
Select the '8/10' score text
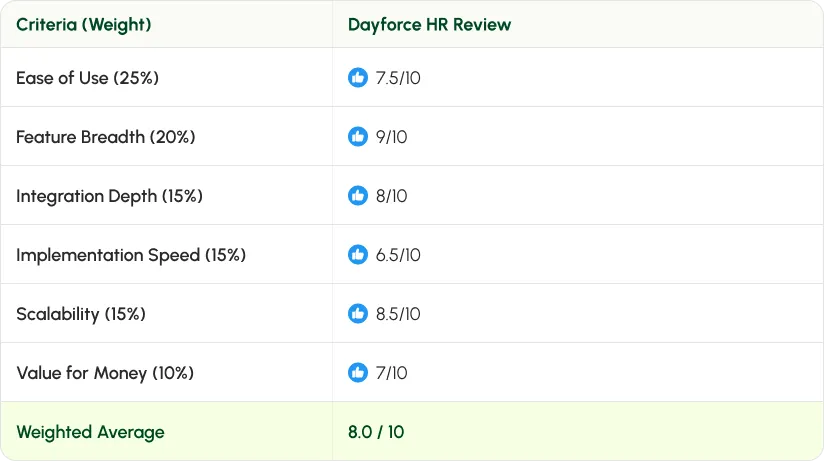(392, 196)
